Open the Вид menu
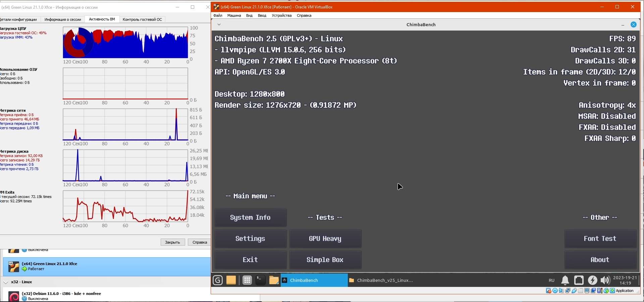The image size is (644, 302). point(249,15)
